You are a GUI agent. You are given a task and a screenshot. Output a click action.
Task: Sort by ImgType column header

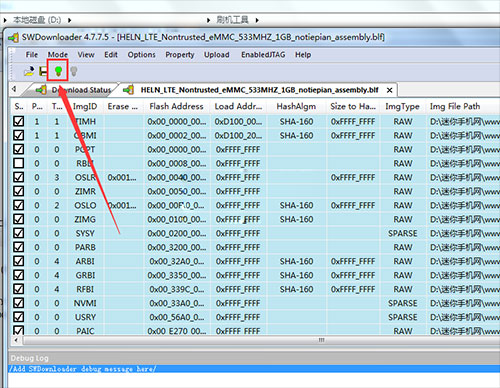402,106
